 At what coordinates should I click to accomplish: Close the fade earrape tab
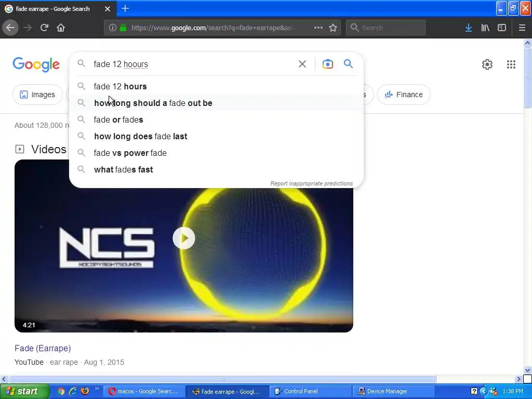click(108, 9)
